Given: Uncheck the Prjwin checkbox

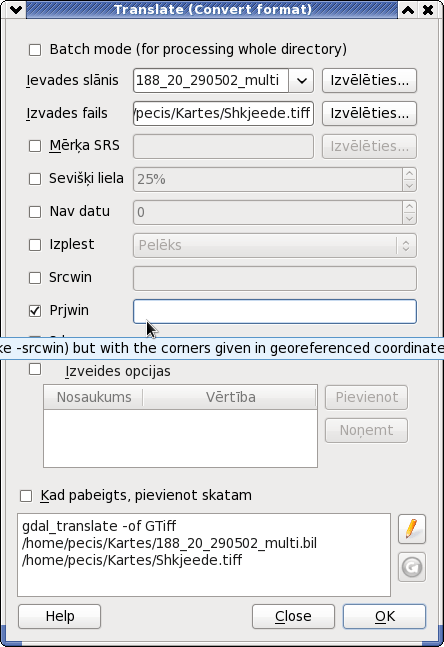Looking at the screenshot, I should [x=35, y=311].
